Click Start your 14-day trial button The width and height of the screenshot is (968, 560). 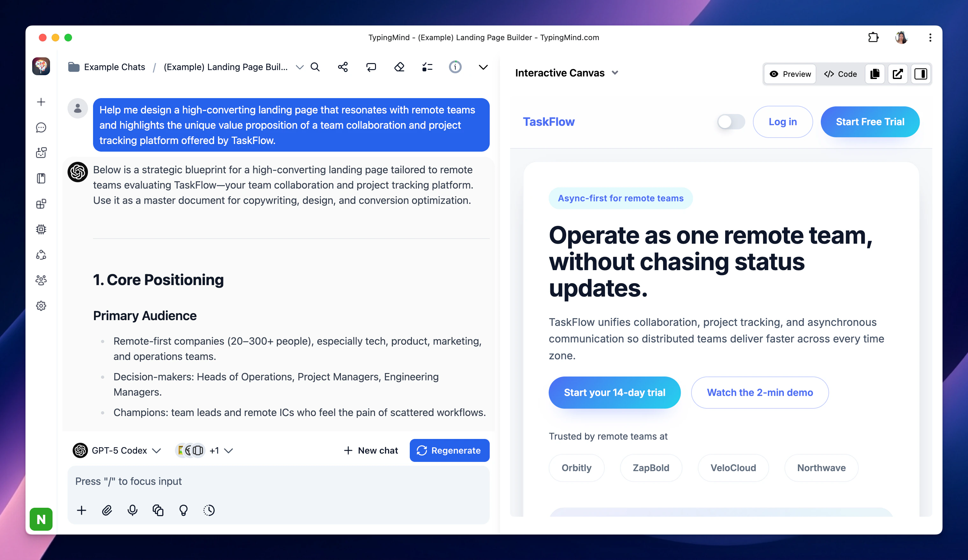(614, 392)
